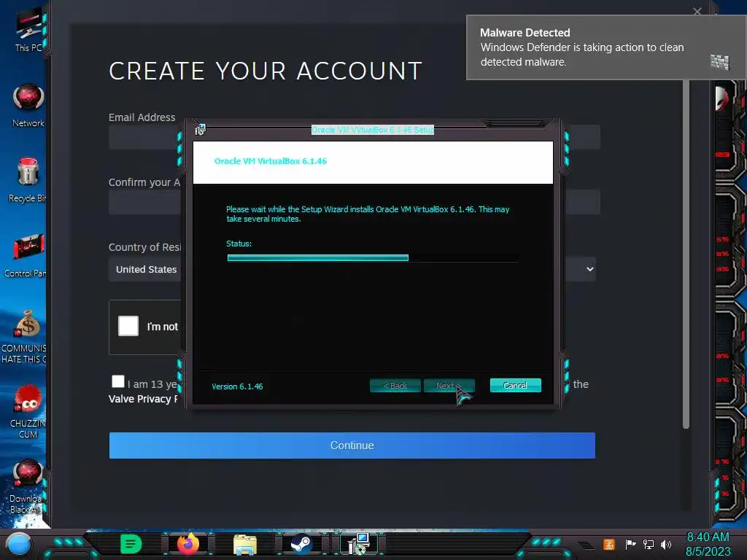Click Cancel in VirtualBox setup
This screenshot has height=560, width=747.
(516, 385)
